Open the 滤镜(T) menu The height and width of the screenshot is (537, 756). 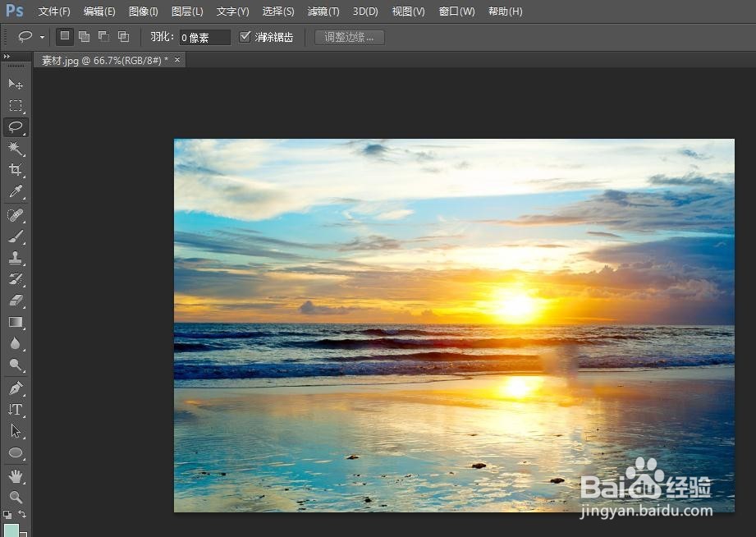coord(323,11)
